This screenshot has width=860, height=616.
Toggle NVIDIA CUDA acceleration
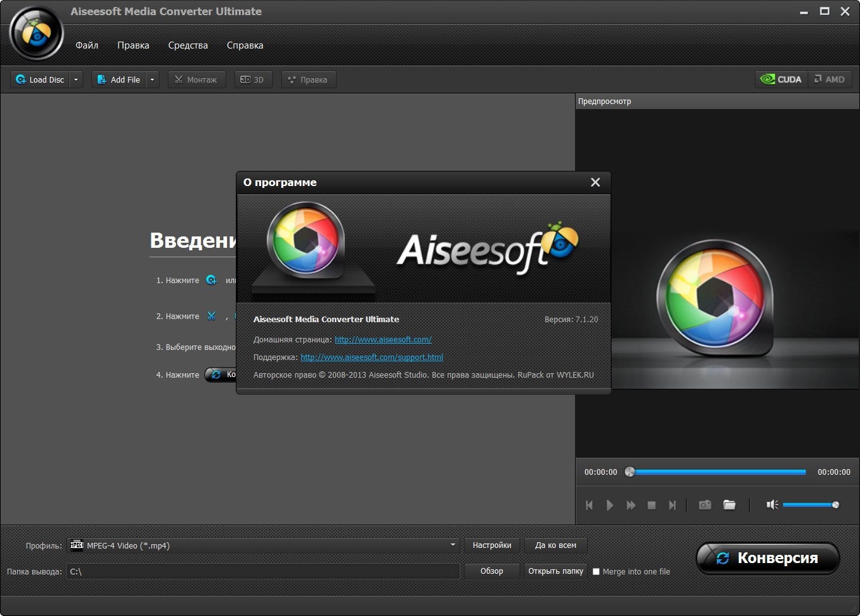781,79
